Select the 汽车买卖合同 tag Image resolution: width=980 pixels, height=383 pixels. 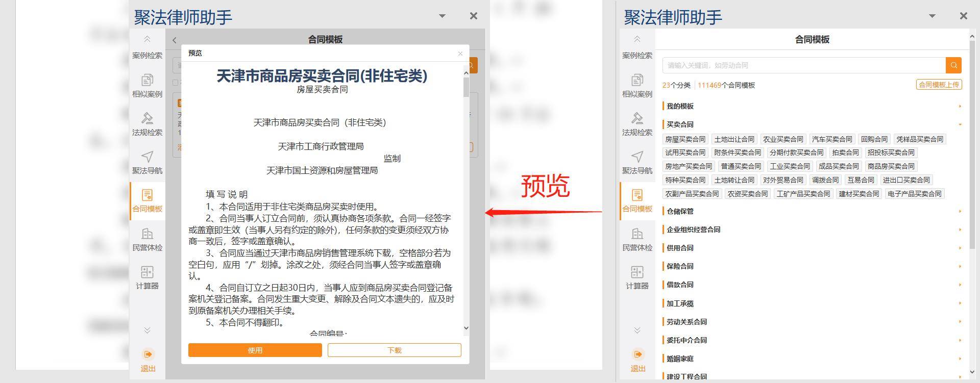click(832, 139)
